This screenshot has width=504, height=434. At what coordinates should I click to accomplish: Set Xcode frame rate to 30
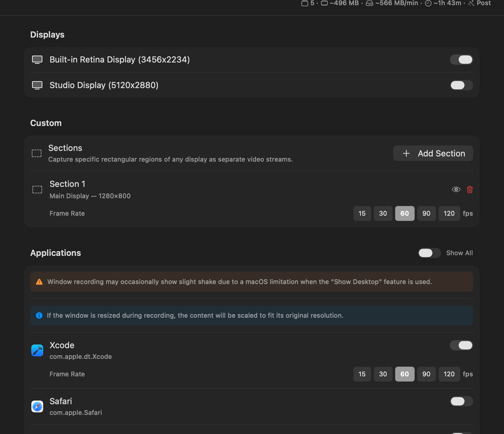point(383,374)
